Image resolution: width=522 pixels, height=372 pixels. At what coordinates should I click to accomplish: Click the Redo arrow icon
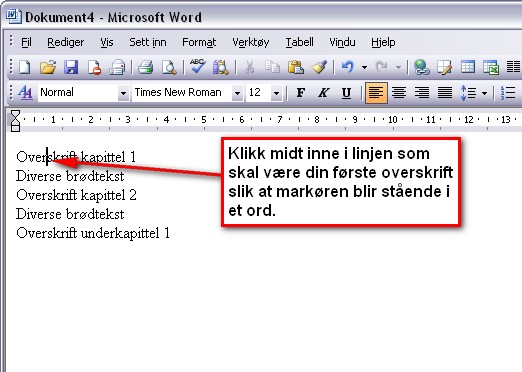tap(381, 67)
